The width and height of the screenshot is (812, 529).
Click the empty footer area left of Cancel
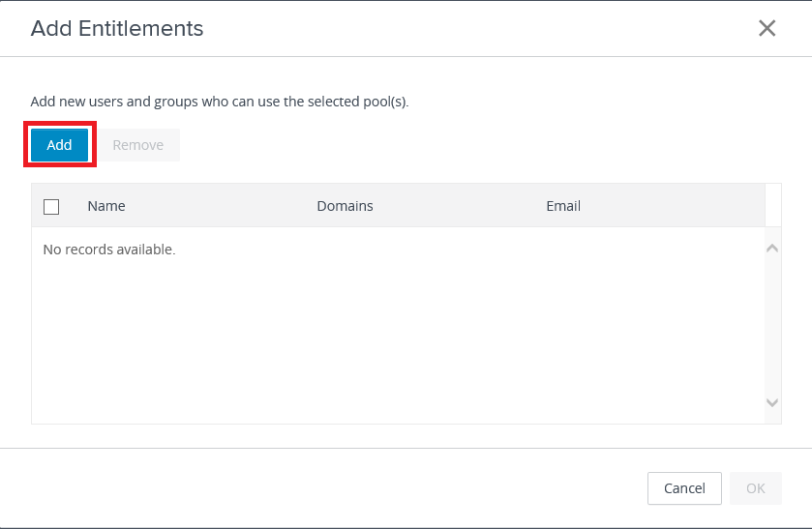click(x=329, y=488)
